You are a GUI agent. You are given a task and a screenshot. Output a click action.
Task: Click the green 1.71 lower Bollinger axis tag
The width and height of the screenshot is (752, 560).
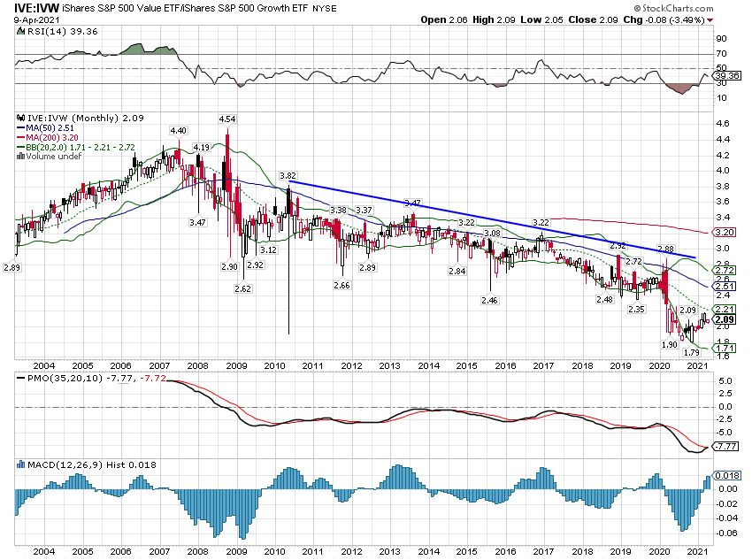coord(725,348)
